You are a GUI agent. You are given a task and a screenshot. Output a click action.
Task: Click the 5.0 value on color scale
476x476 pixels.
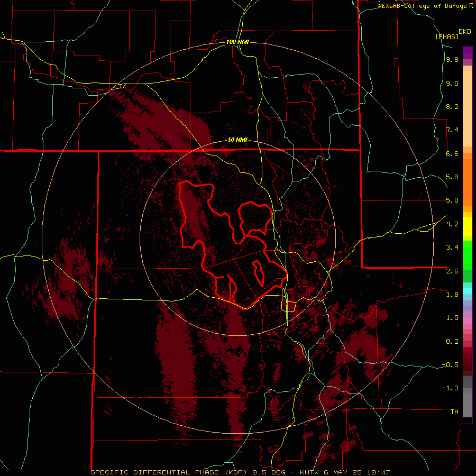(x=452, y=200)
